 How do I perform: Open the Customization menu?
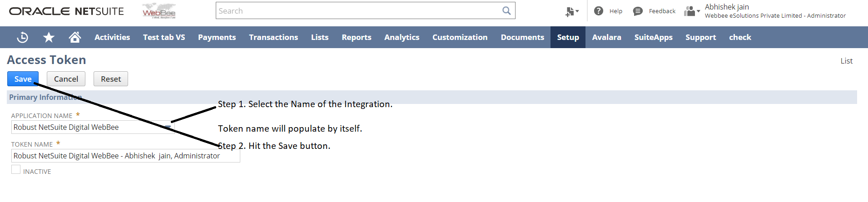pyautogui.click(x=460, y=37)
